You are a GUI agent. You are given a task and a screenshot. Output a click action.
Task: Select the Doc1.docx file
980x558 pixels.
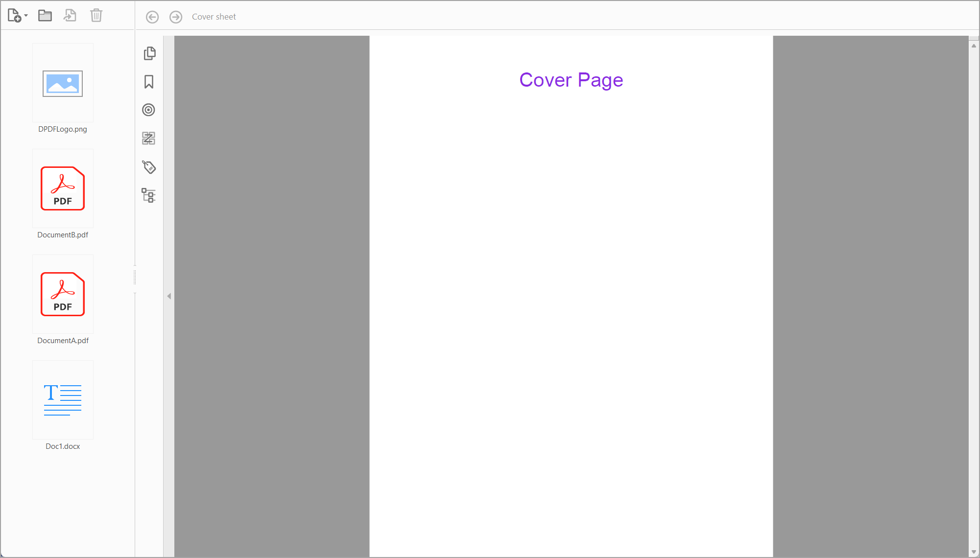tap(63, 400)
